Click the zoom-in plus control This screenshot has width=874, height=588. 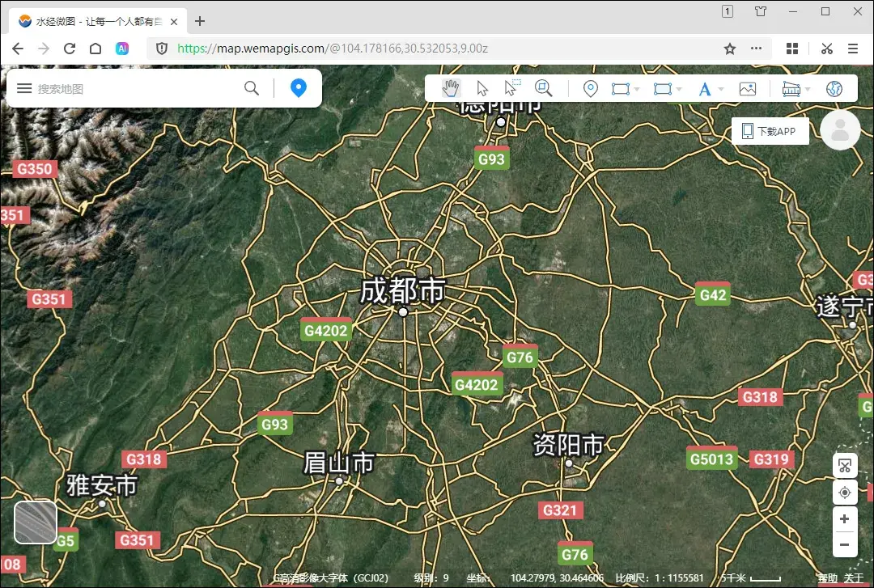coord(844,519)
